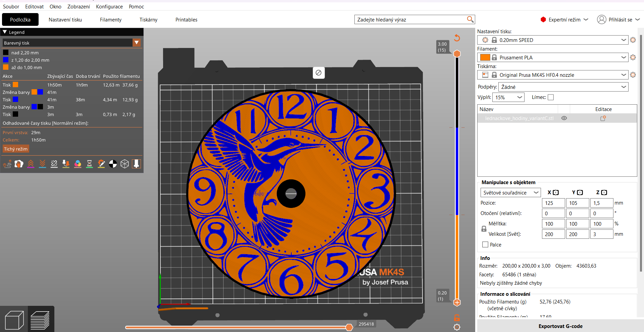Toggle tool changes visibility icon

[66, 164]
